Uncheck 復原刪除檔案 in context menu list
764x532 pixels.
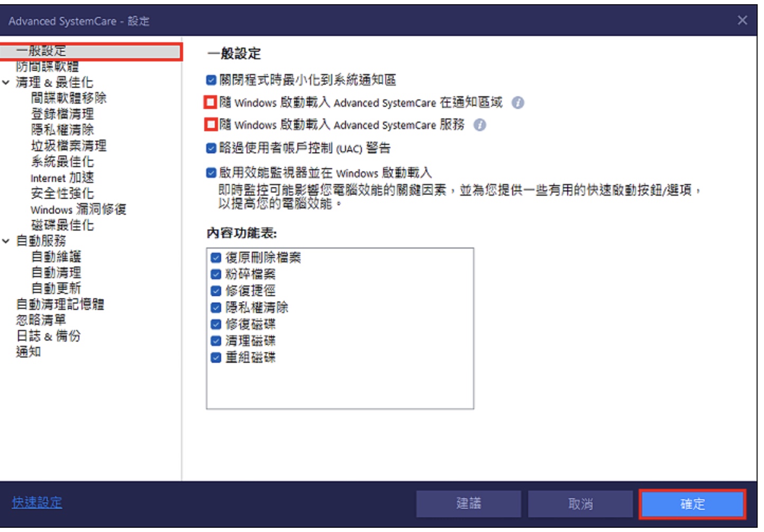pyautogui.click(x=216, y=258)
